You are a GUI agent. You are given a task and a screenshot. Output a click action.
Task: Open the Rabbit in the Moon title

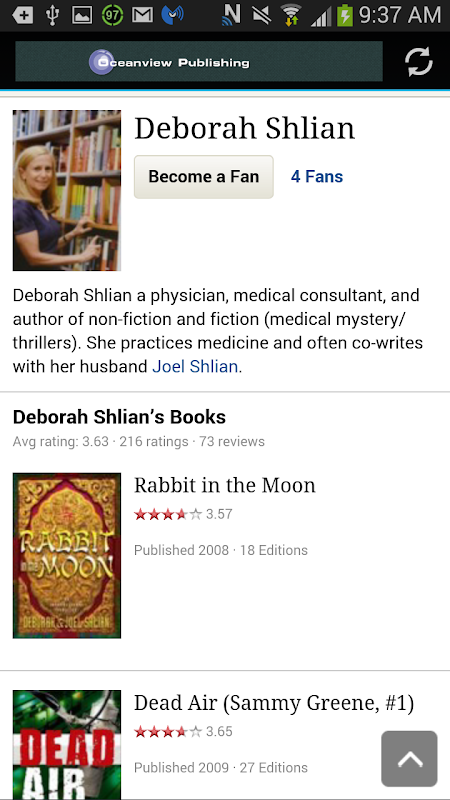(x=225, y=485)
